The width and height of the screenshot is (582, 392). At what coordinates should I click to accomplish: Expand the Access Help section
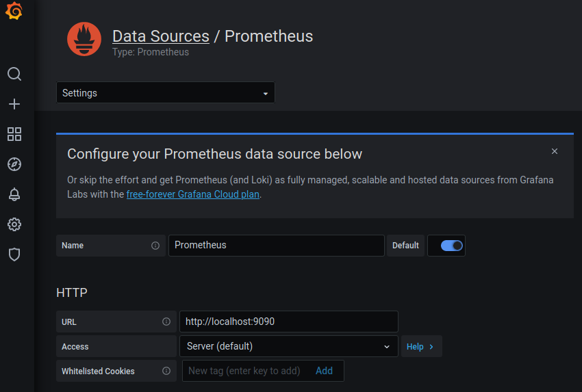(x=421, y=346)
